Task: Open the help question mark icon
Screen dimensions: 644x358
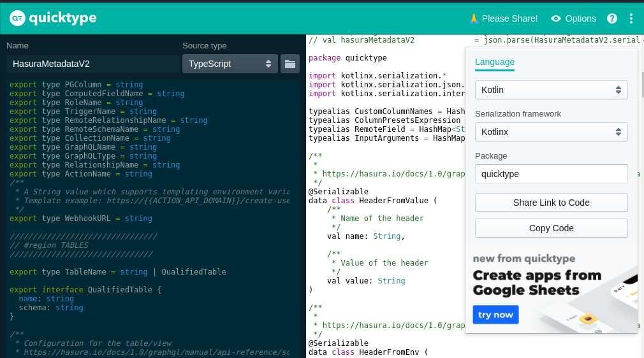Action: click(612, 18)
